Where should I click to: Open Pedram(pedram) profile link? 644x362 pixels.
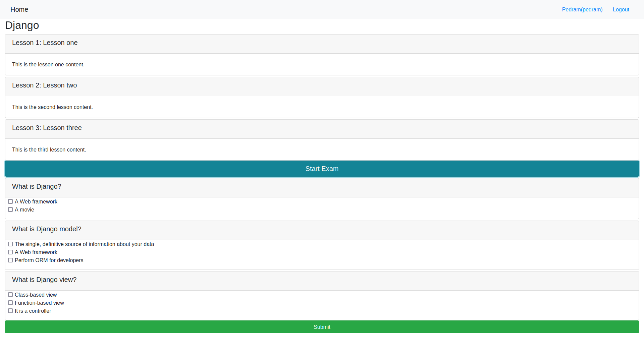[x=582, y=9]
